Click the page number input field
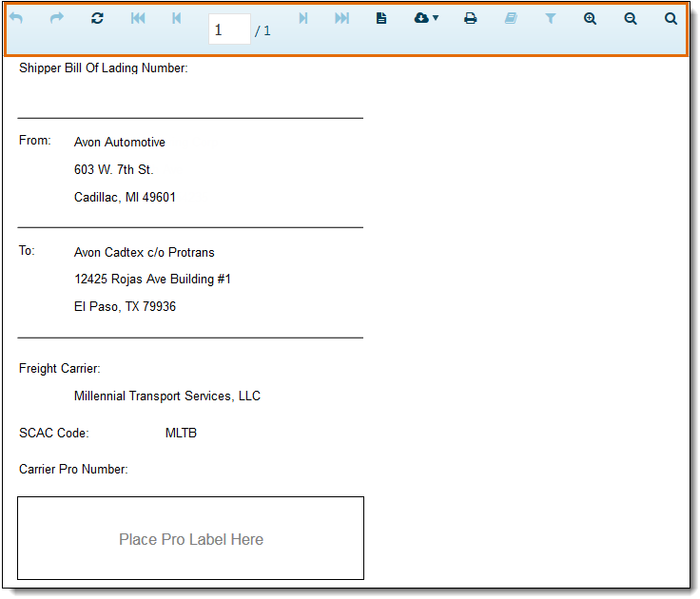 (229, 29)
